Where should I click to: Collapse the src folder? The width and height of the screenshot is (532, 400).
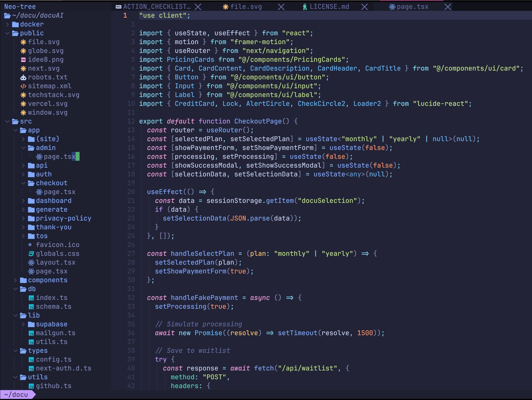(7, 121)
